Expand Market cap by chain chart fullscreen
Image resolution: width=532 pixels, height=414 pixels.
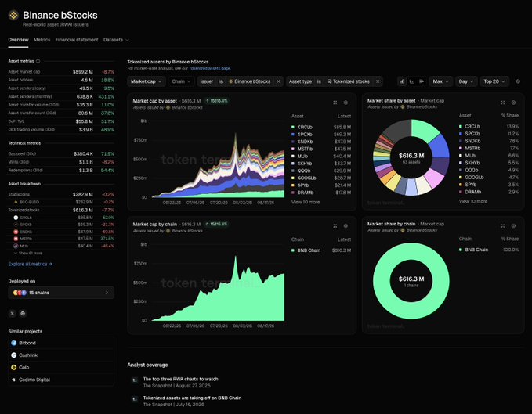[x=335, y=225]
